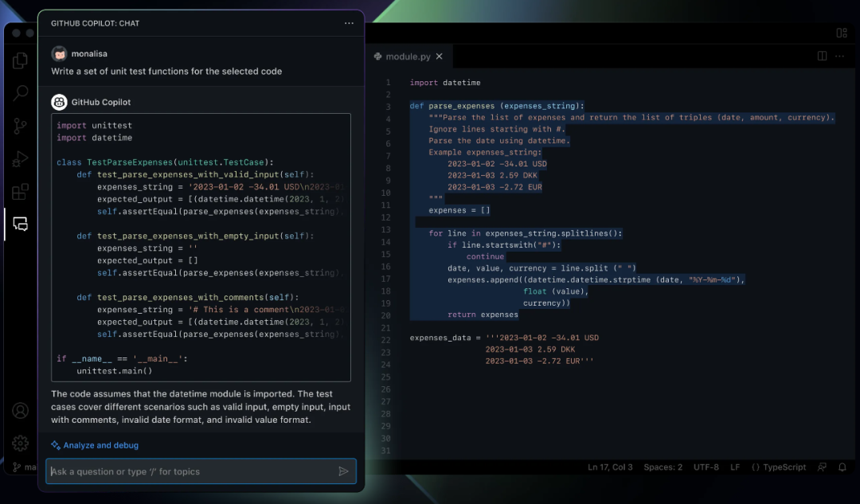Click the git branch indicator in status bar
860x504 pixels.
tap(24, 467)
